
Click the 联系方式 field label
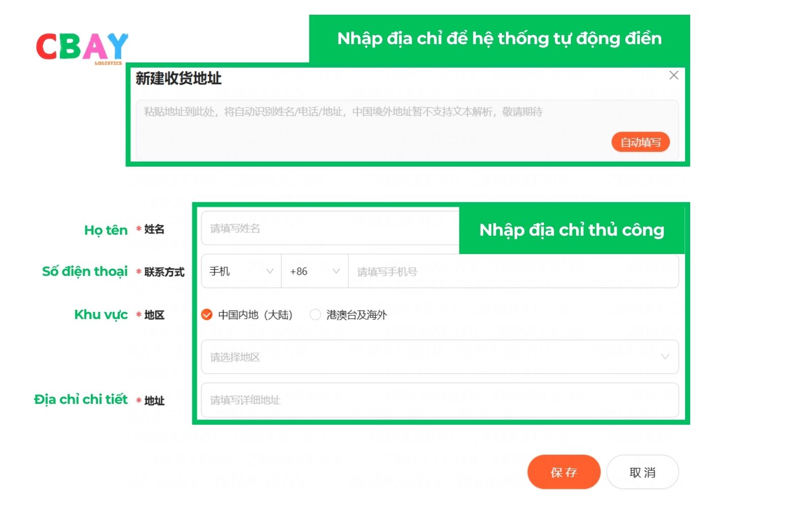[x=164, y=272]
